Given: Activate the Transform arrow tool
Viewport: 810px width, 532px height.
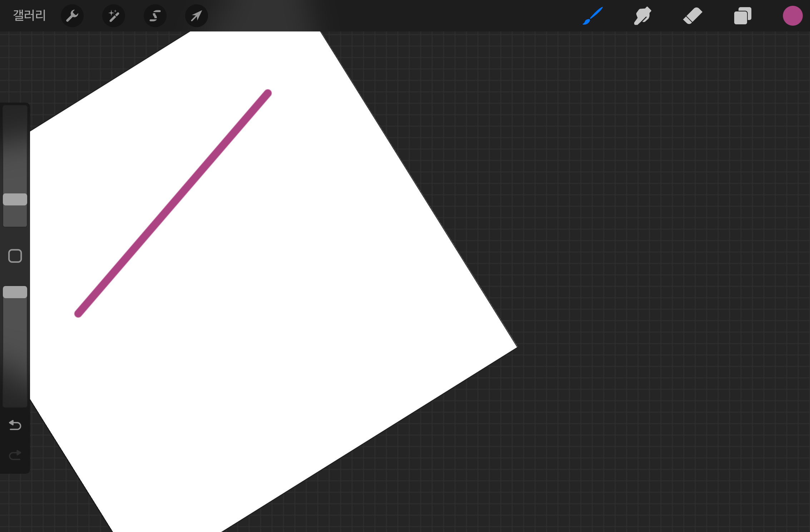Looking at the screenshot, I should (x=197, y=16).
